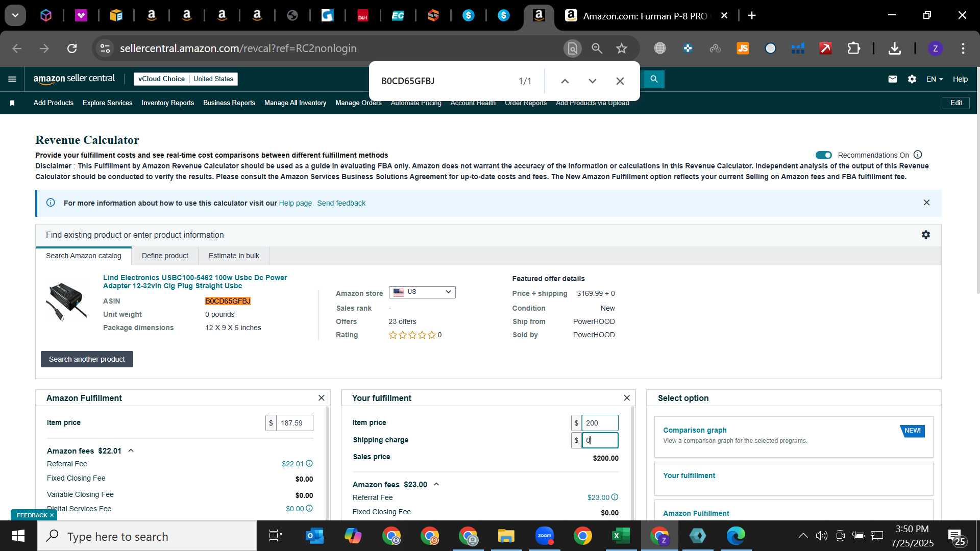Click Referral Fee info icon in Your fulfillment
Viewport: 980px width, 551px height.
click(x=615, y=497)
